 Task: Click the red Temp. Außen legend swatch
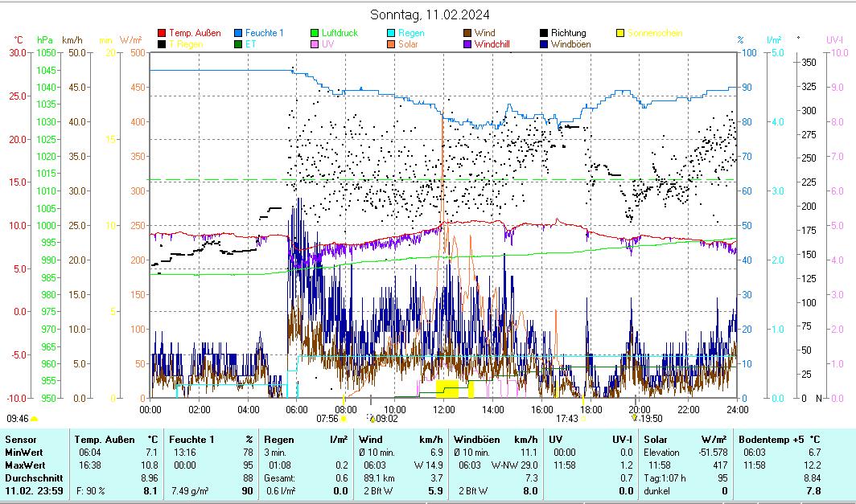[x=163, y=33]
